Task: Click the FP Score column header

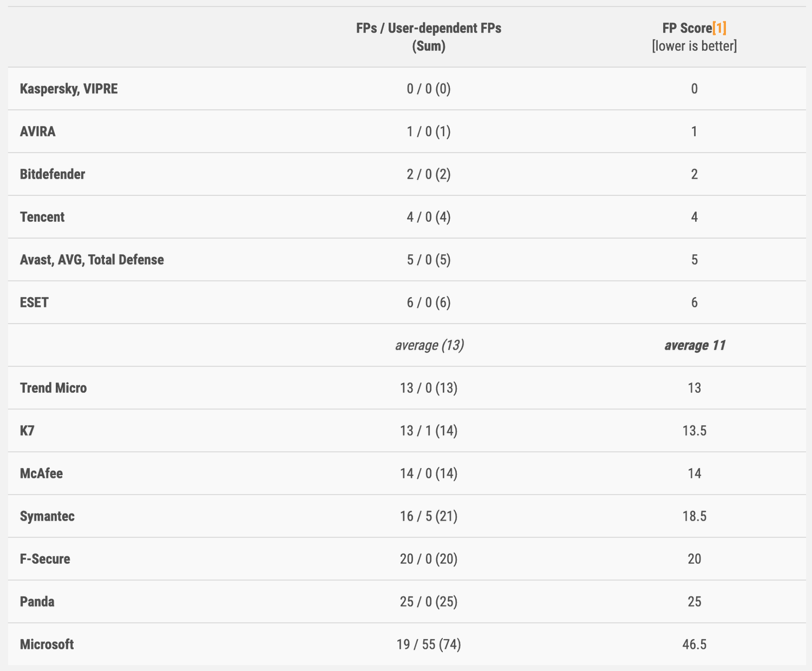Action: (686, 28)
